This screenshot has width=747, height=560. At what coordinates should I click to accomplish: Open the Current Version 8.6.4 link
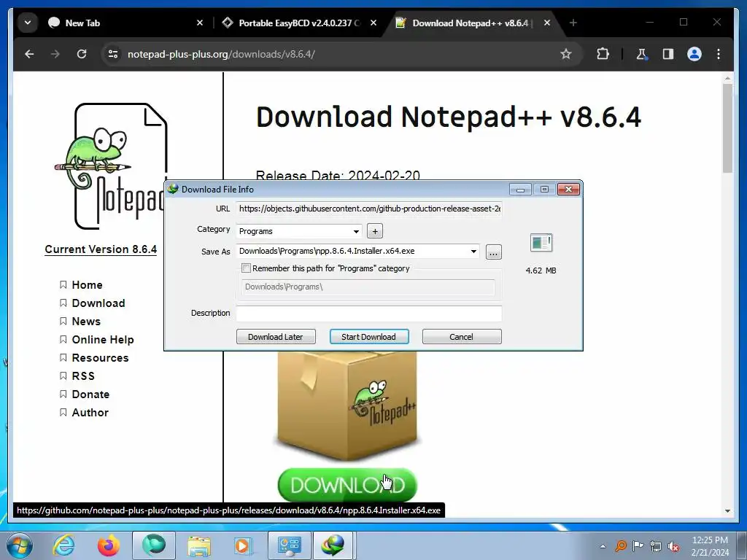tap(101, 249)
